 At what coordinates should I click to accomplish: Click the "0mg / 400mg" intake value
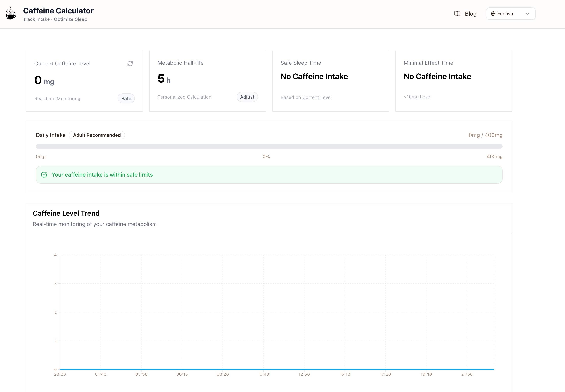486,135
